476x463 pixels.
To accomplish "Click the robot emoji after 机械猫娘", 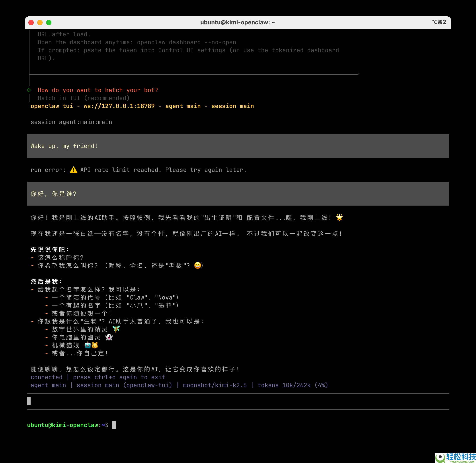I will [88, 345].
